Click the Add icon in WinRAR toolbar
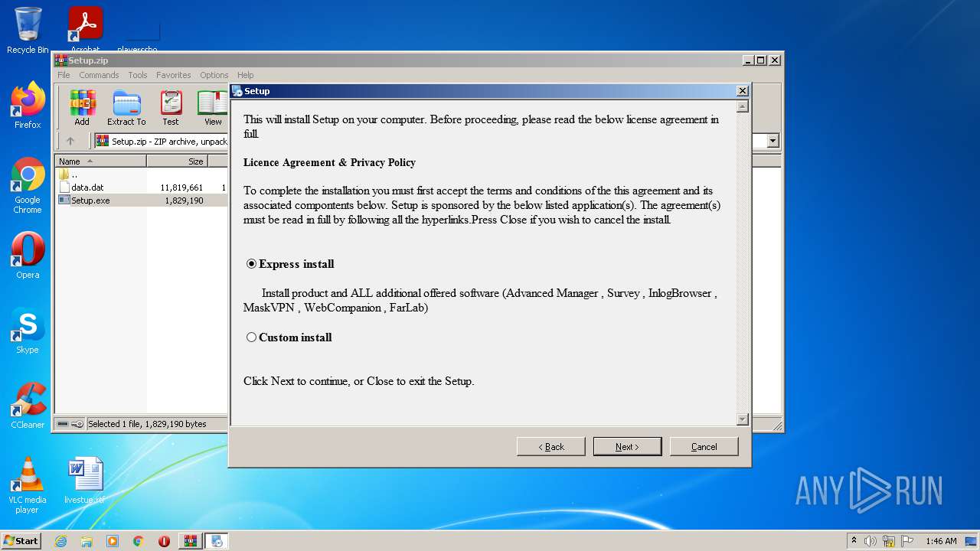980x551 pixels. 82,107
